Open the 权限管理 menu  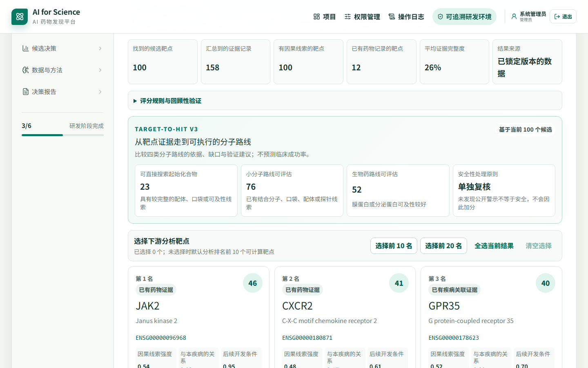point(362,17)
